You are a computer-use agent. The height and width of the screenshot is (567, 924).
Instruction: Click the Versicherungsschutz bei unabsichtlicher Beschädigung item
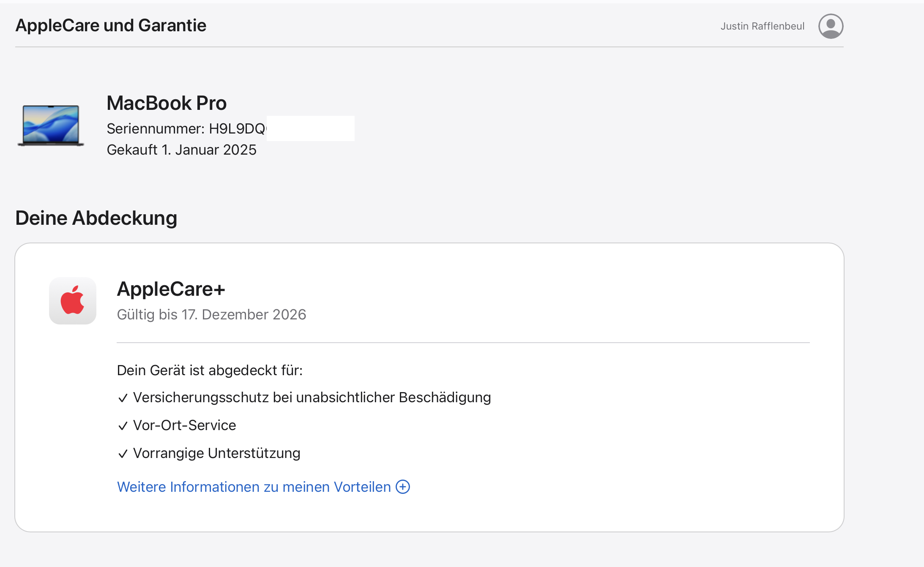pyautogui.click(x=312, y=397)
